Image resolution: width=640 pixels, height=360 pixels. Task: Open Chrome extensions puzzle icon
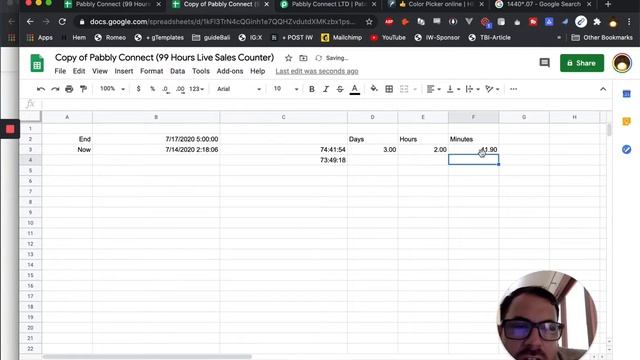[x=597, y=22]
